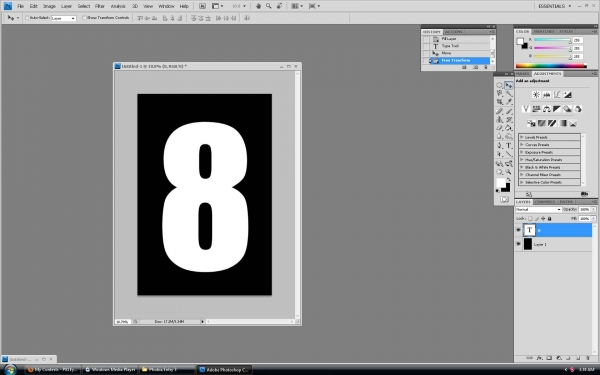Open the Image menu
600x375 pixels.
click(49, 6)
